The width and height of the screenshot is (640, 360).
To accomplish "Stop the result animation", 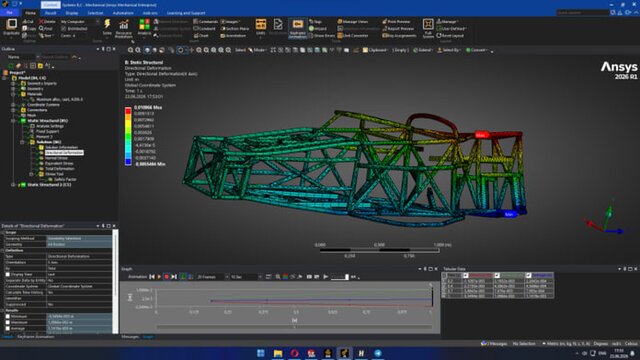I will [167, 277].
